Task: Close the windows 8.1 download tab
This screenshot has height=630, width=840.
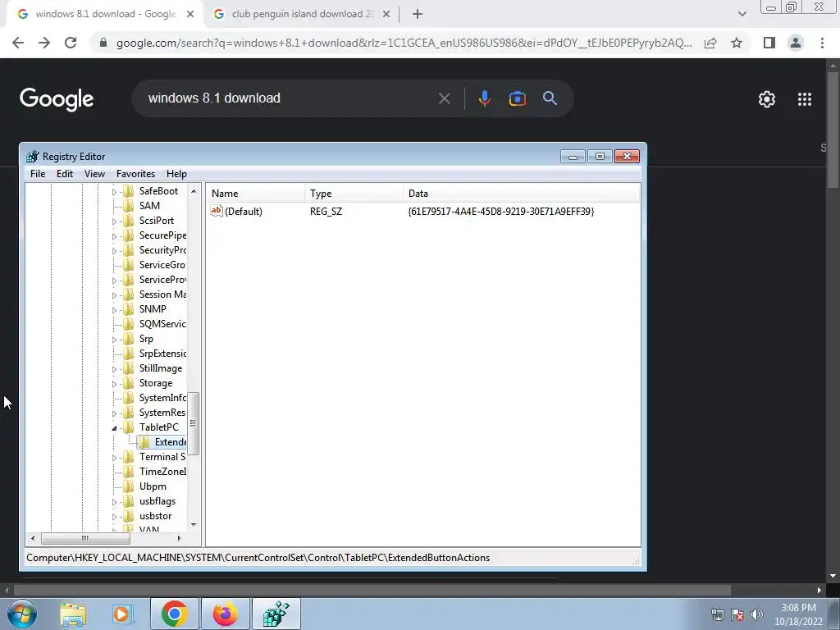Action: coord(190,15)
